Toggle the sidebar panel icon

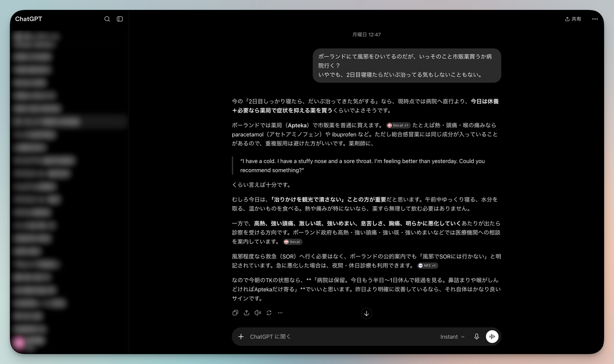(120, 19)
